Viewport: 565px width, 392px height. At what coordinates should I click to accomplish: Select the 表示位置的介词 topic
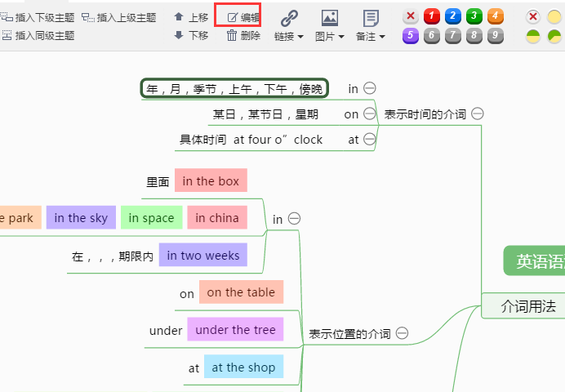point(349,334)
